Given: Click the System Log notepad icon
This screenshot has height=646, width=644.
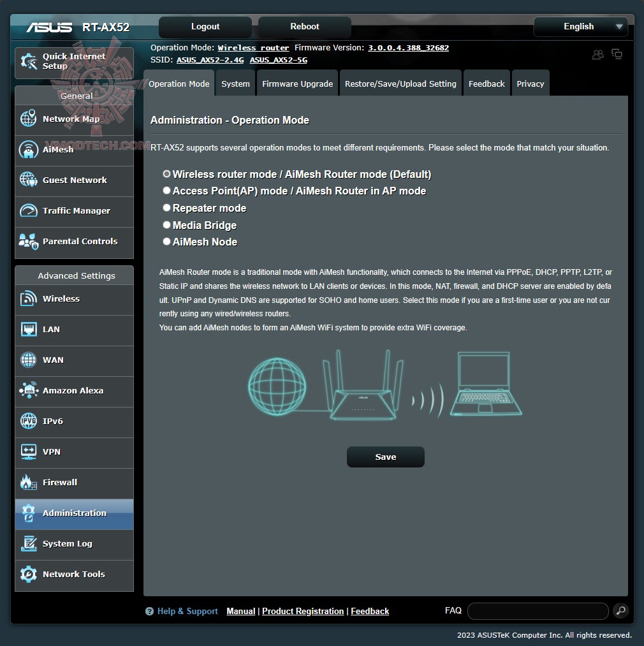Looking at the screenshot, I should coord(29,543).
